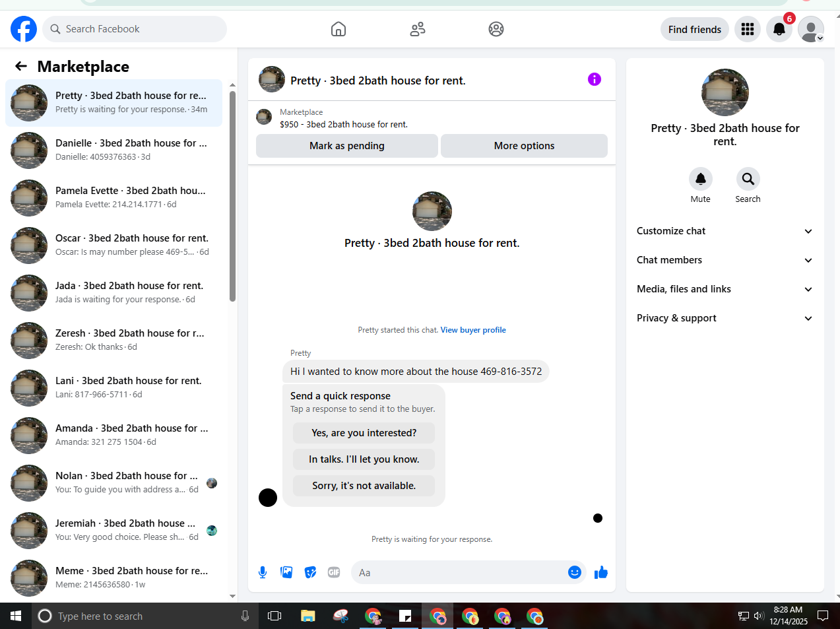Attach a photo file
The image size is (840, 629).
coord(286,572)
